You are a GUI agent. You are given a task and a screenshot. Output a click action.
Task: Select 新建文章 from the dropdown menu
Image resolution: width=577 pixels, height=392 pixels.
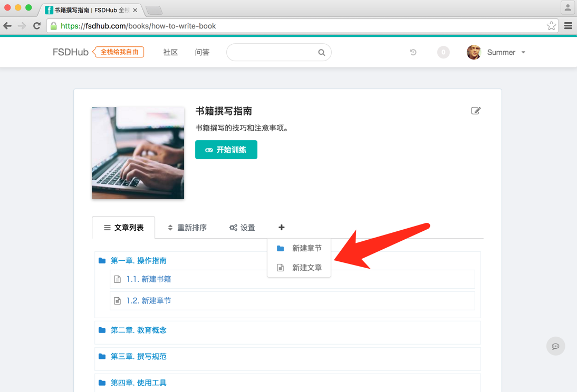pos(306,268)
